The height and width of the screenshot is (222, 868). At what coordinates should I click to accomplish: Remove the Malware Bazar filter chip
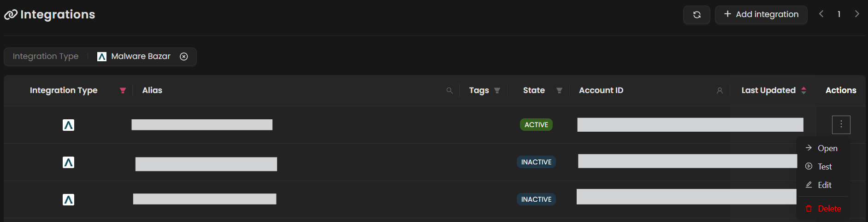(184, 57)
